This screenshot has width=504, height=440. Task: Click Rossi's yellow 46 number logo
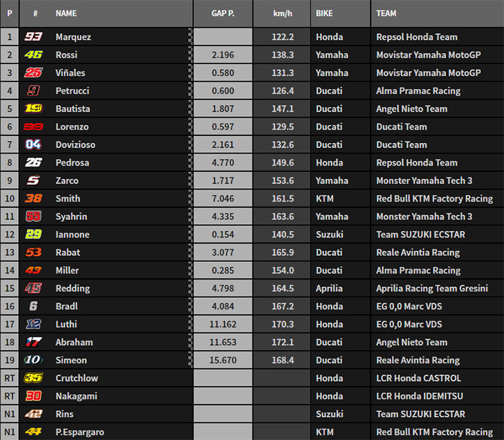(33, 55)
